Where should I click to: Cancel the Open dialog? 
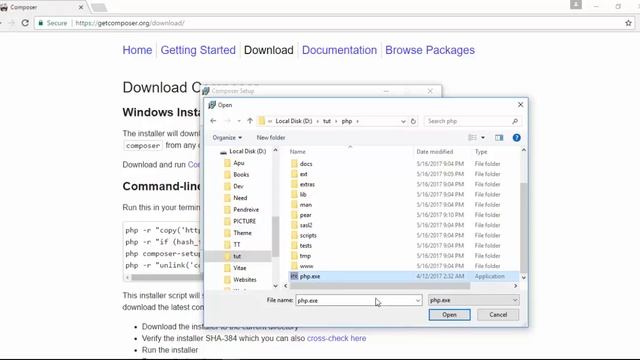(x=498, y=315)
